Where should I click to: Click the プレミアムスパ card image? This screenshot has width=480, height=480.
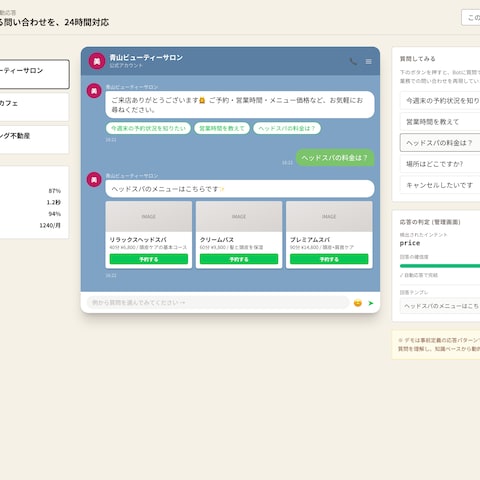point(329,216)
